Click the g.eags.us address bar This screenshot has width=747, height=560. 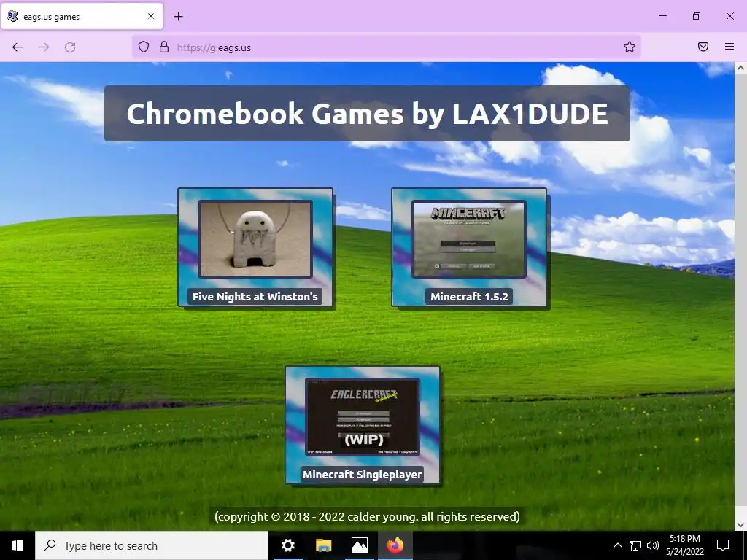point(387,47)
